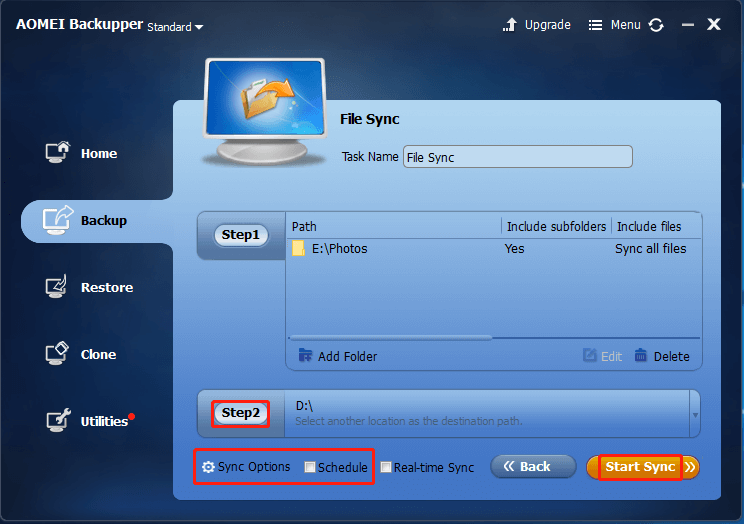This screenshot has height=524, width=744.
Task: Click the horizontal scrollbar in folder list
Action: [x=391, y=338]
